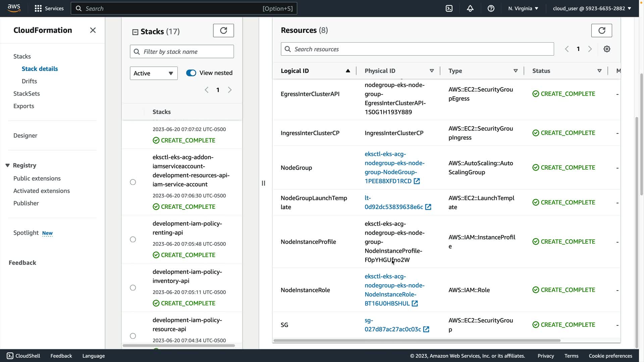The image size is (644, 362).
Task: Go to Drifts in side navigation
Action: coord(29,81)
